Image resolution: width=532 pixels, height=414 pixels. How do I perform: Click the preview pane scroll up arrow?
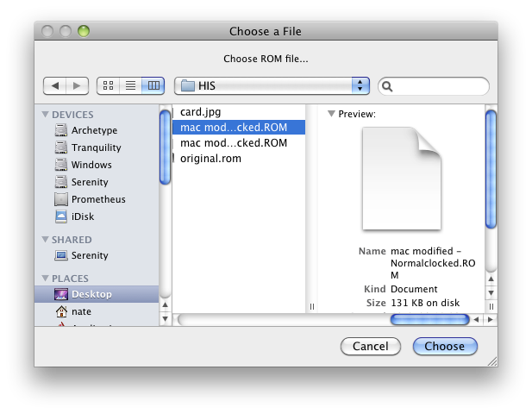coord(491,279)
